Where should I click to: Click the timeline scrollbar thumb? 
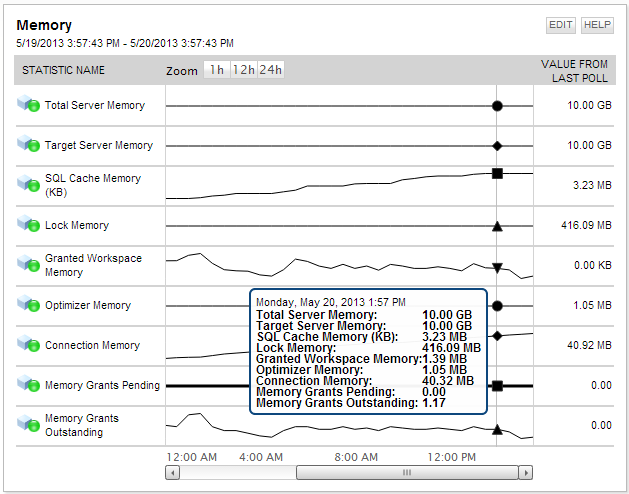point(407,472)
